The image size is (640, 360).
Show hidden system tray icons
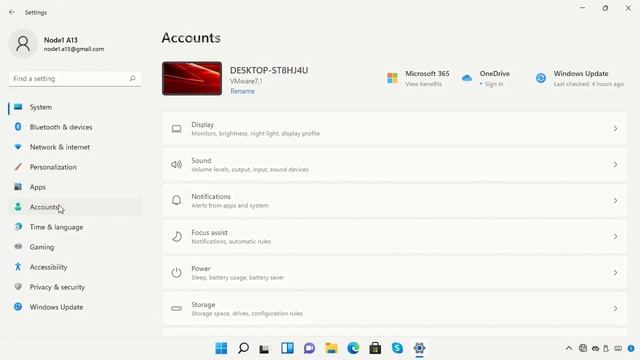(569, 348)
